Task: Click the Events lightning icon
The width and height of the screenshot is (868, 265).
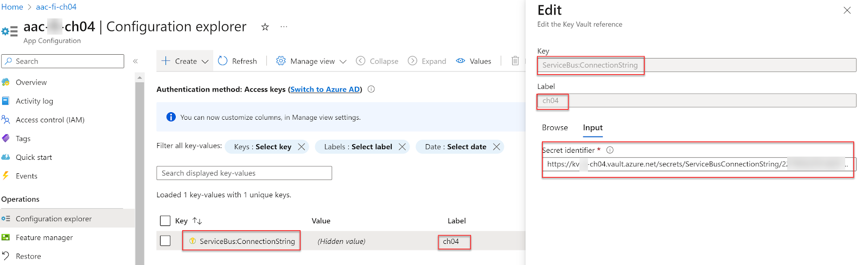Action: click(5, 176)
